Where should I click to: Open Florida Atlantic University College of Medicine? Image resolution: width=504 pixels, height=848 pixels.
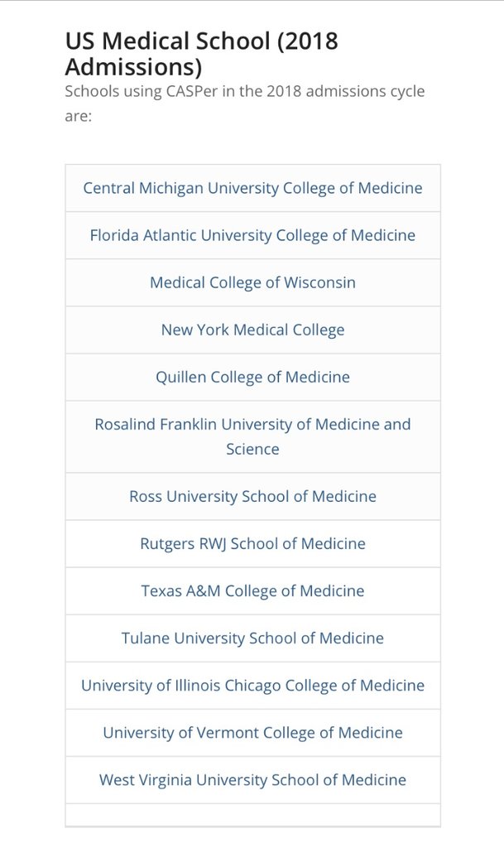tap(252, 235)
